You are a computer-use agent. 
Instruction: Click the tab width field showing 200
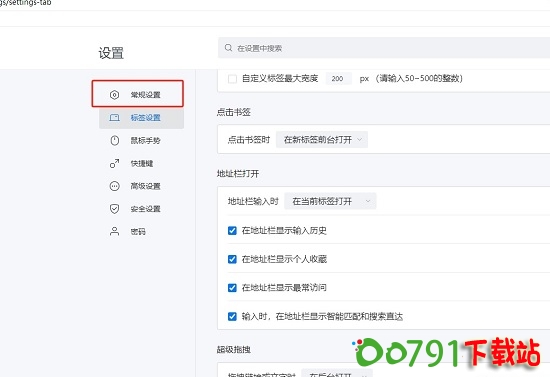338,79
